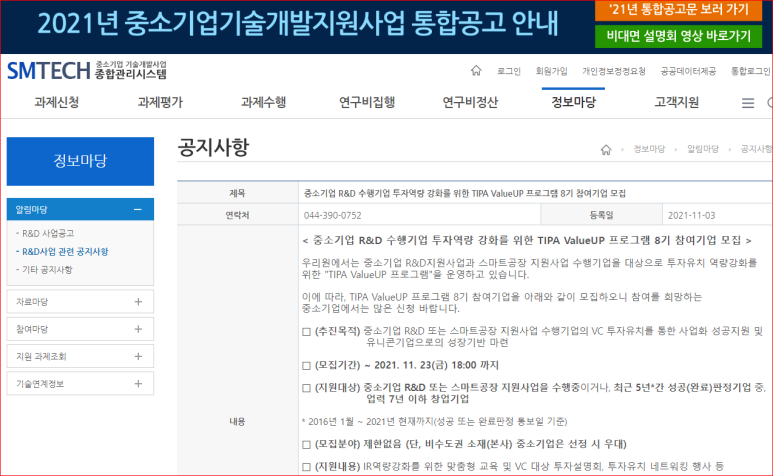This screenshot has height=476, width=773.
Task: Open '21년 통합공고문 보러 가기 banner button
Action: click(x=678, y=9)
